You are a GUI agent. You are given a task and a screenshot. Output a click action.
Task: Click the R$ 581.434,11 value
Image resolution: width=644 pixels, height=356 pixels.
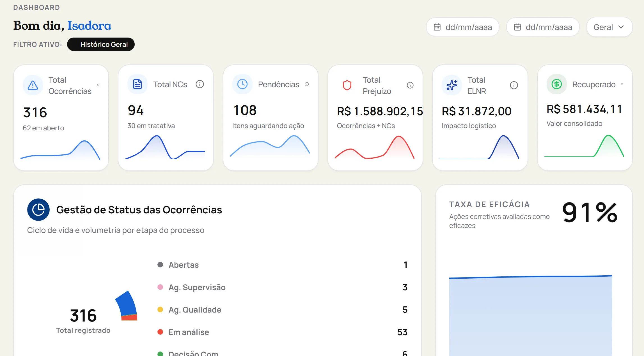[584, 109]
